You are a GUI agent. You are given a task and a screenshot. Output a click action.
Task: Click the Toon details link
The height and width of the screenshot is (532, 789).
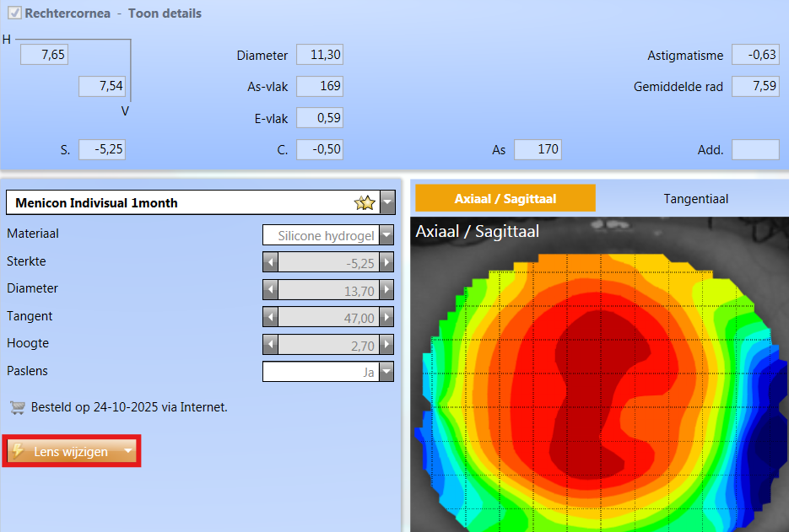(165, 13)
